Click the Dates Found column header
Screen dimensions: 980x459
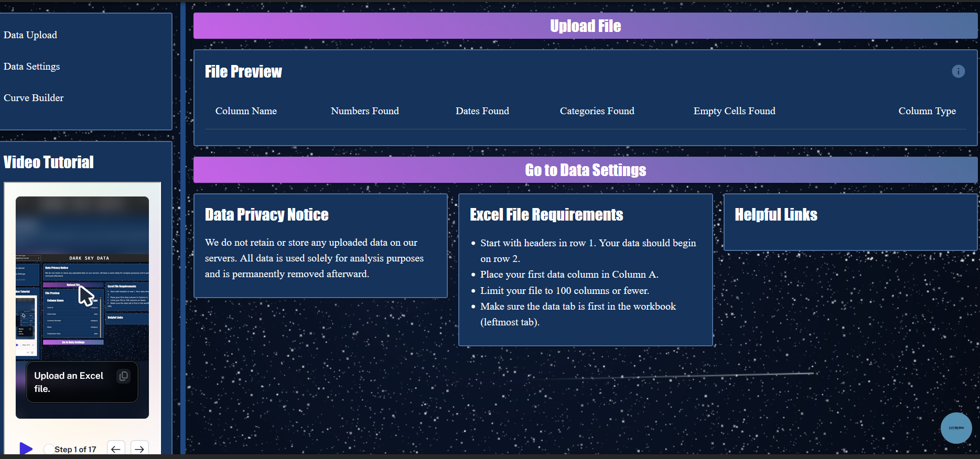click(482, 111)
